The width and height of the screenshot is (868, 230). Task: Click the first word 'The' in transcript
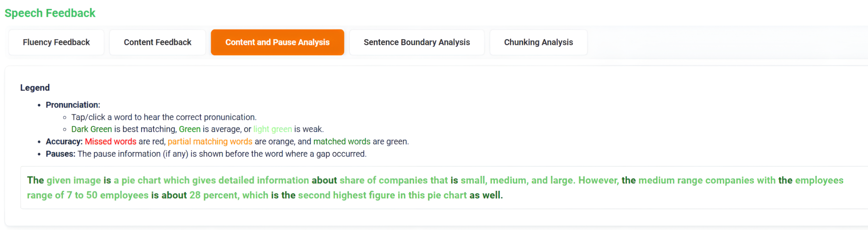pos(36,180)
